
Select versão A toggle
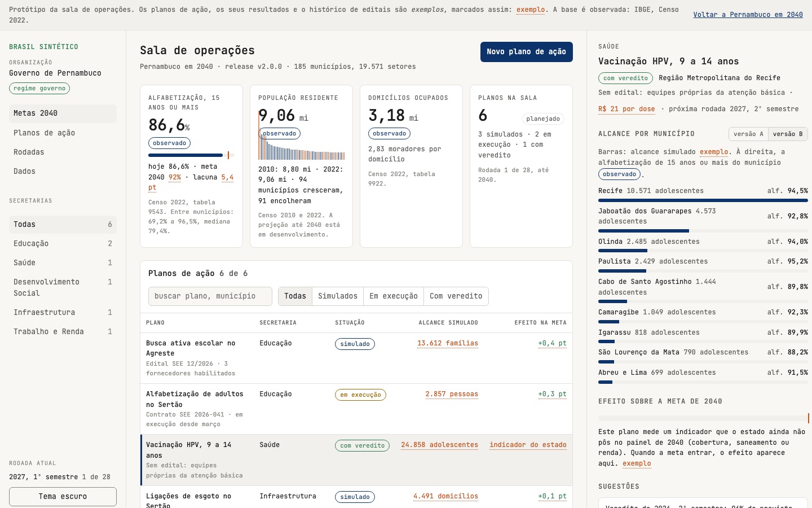(748, 134)
